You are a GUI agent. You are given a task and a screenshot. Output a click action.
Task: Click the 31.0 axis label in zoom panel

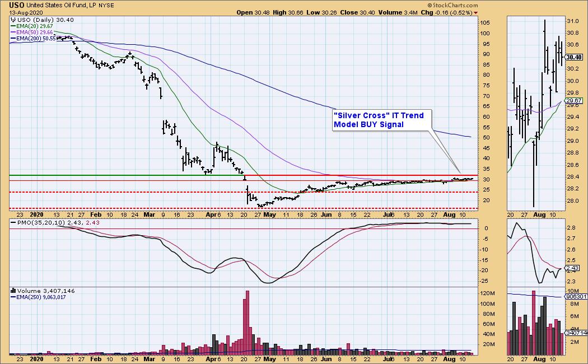[572, 21]
